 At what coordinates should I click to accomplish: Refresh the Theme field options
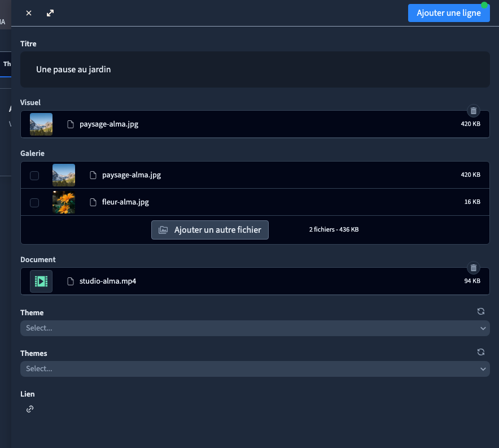[x=481, y=311]
